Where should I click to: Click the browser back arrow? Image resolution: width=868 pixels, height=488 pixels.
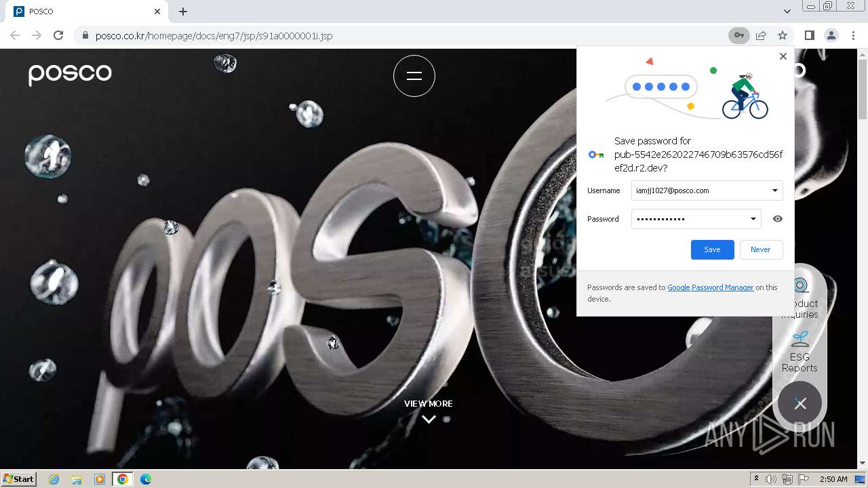(15, 35)
